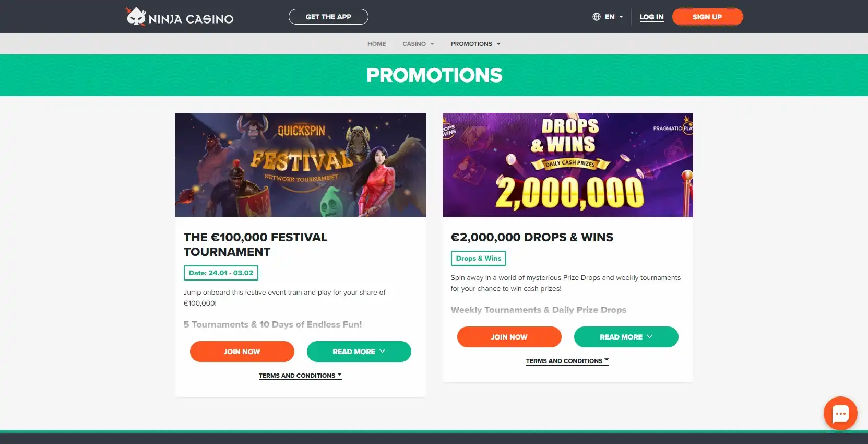Expand the Promotions menu dropdown
The image size is (868, 444).
(x=475, y=44)
